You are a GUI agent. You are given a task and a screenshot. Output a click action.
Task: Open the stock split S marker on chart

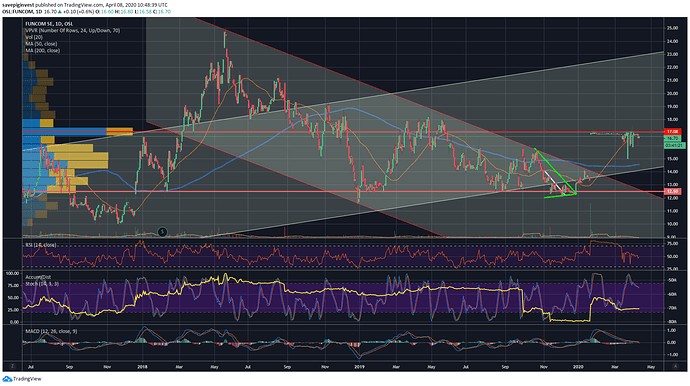tap(162, 232)
